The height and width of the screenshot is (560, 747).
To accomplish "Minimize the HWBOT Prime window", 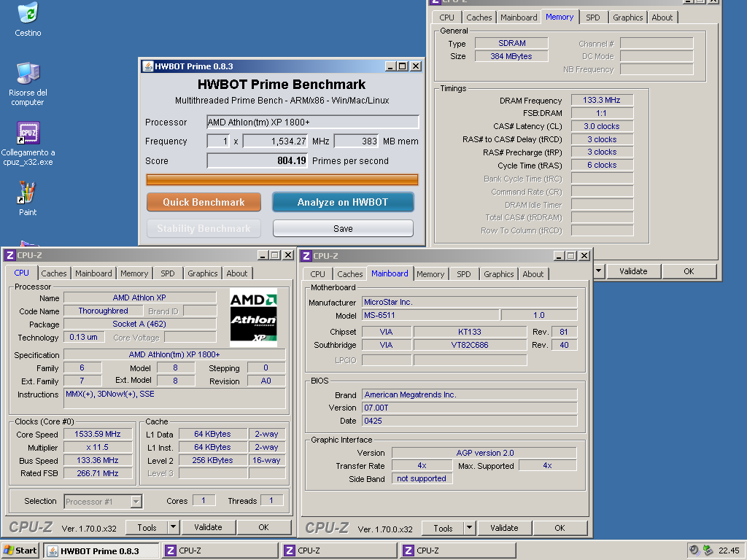I will pos(390,66).
